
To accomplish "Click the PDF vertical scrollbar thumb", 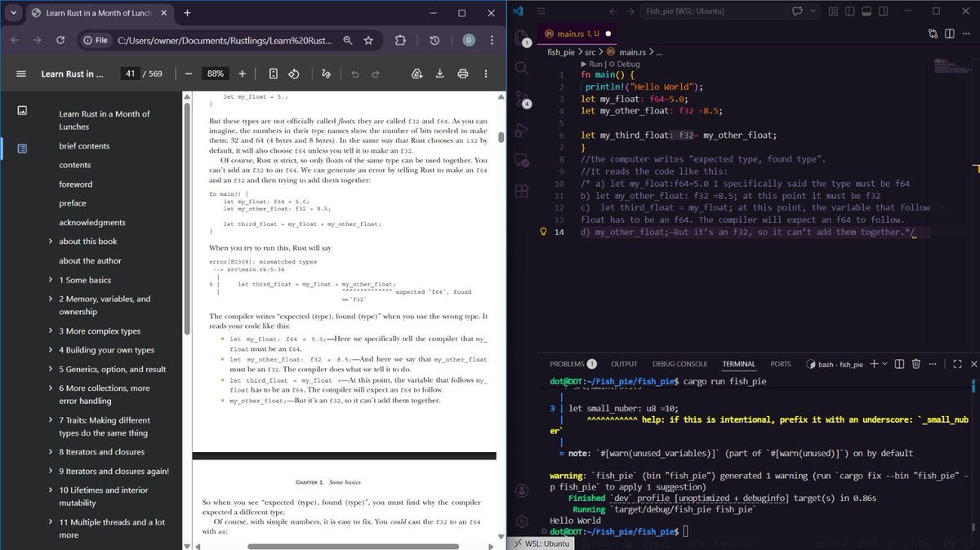I will (500, 135).
